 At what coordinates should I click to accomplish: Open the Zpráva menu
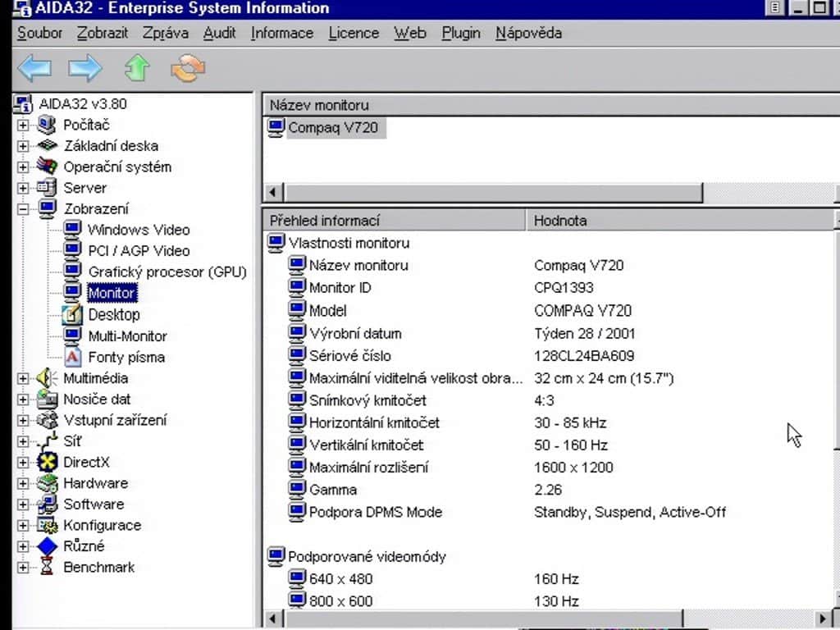(166, 33)
